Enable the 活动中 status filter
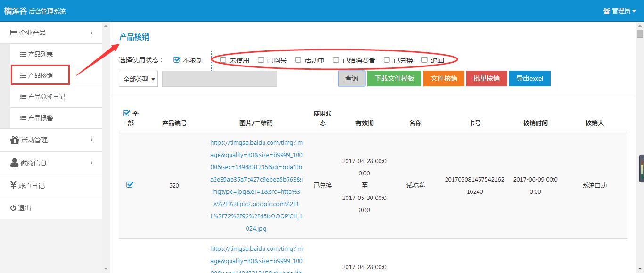 298,60
